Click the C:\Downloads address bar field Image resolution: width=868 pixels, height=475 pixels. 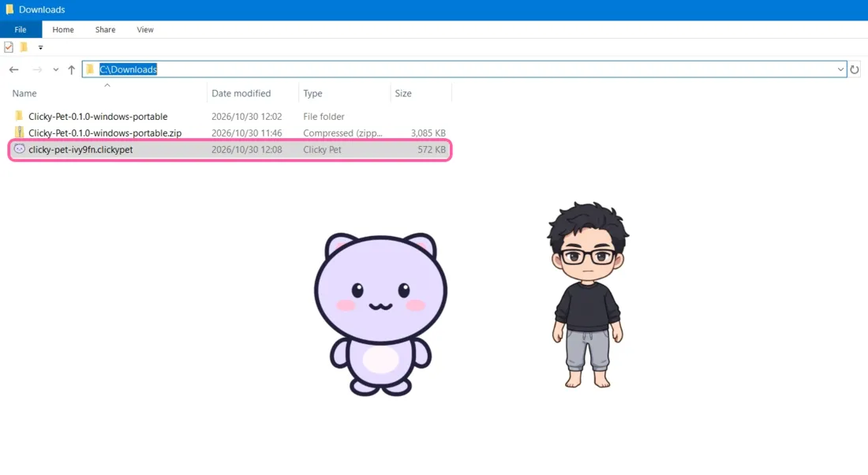[465, 69]
